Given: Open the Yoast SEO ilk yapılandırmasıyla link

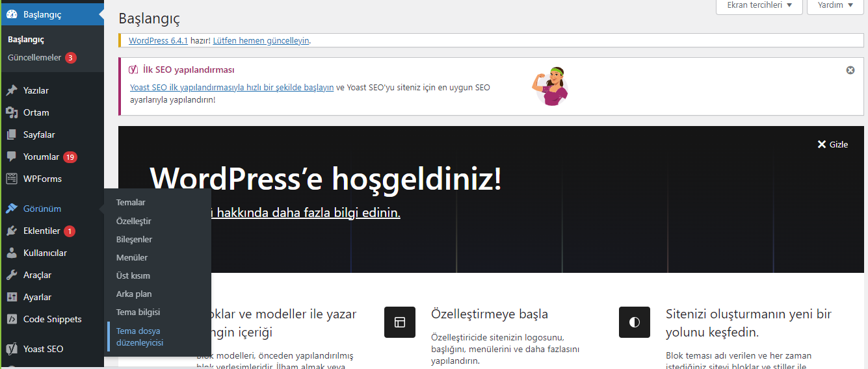Looking at the screenshot, I should [x=232, y=87].
